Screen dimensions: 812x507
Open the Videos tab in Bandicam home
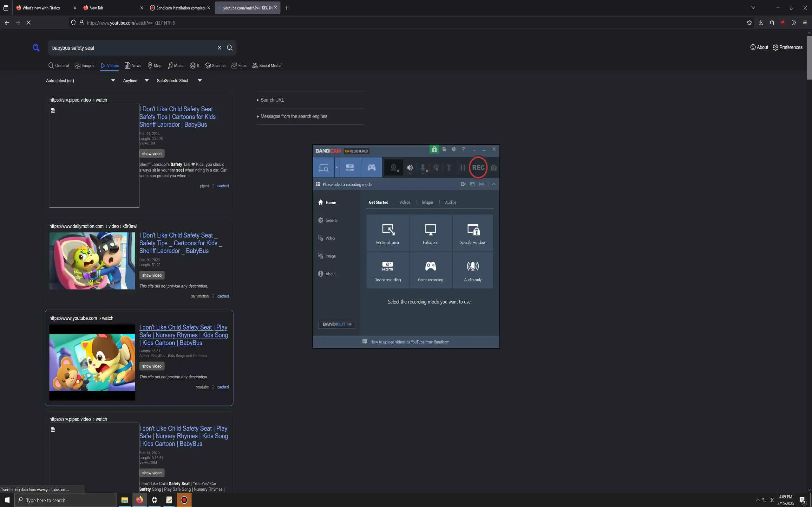tap(405, 202)
